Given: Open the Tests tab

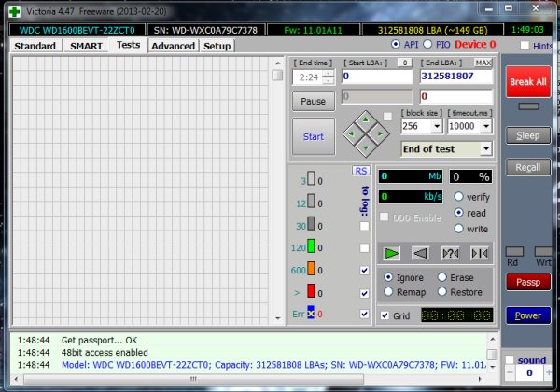Looking at the screenshot, I should pyautogui.click(x=128, y=45).
